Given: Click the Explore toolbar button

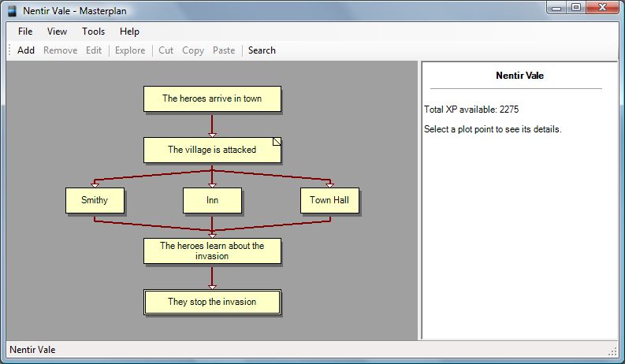Looking at the screenshot, I should [130, 50].
